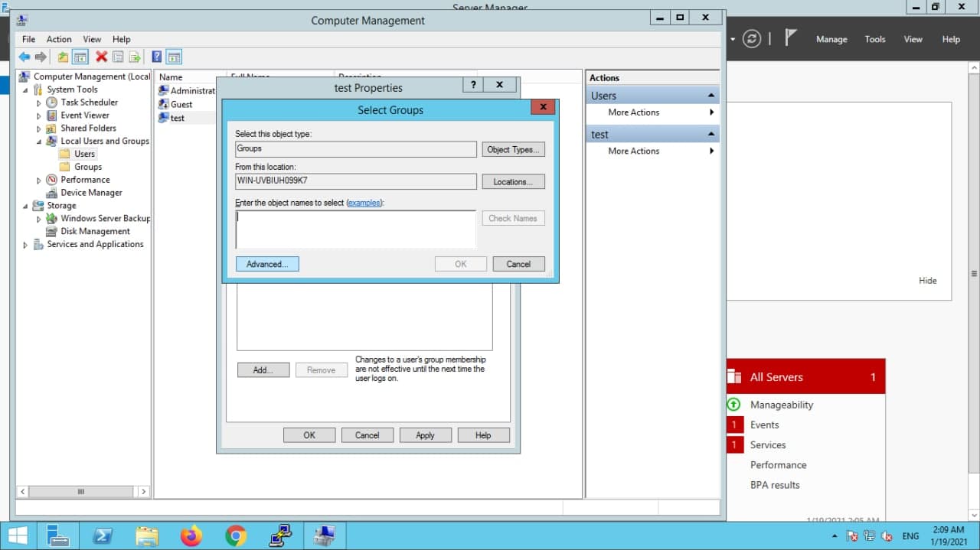This screenshot has width=980, height=550.
Task: Open the Action menu
Action: [x=59, y=39]
